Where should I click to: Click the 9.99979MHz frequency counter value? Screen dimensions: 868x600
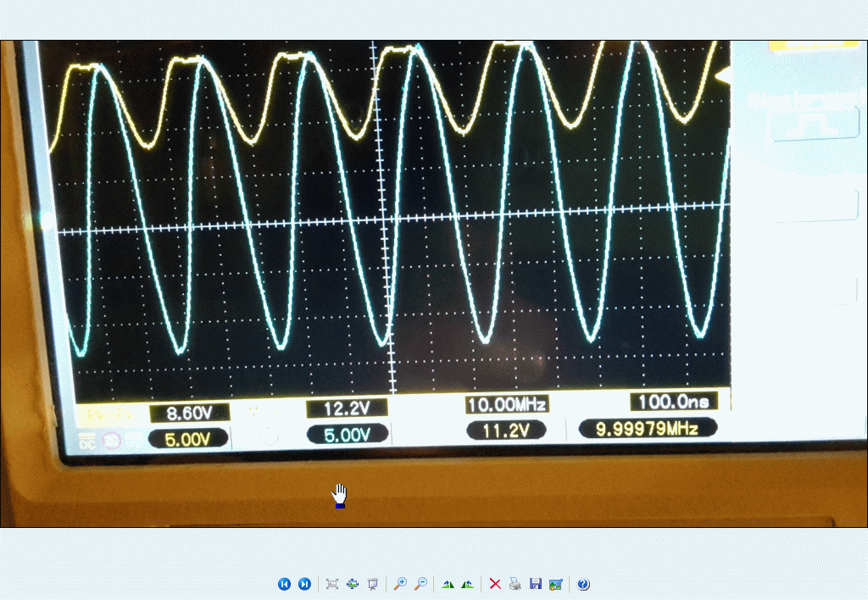(x=648, y=429)
